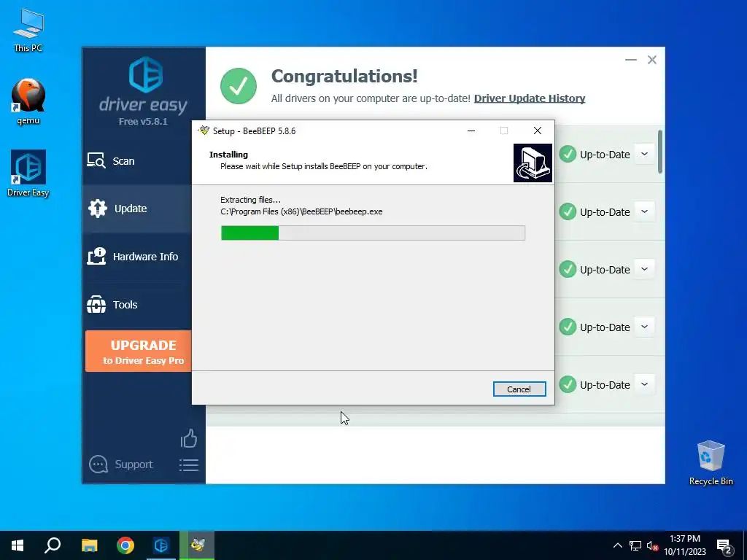This screenshot has width=747, height=560.
Task: Open File Explorer from taskbar
Action: (89, 545)
